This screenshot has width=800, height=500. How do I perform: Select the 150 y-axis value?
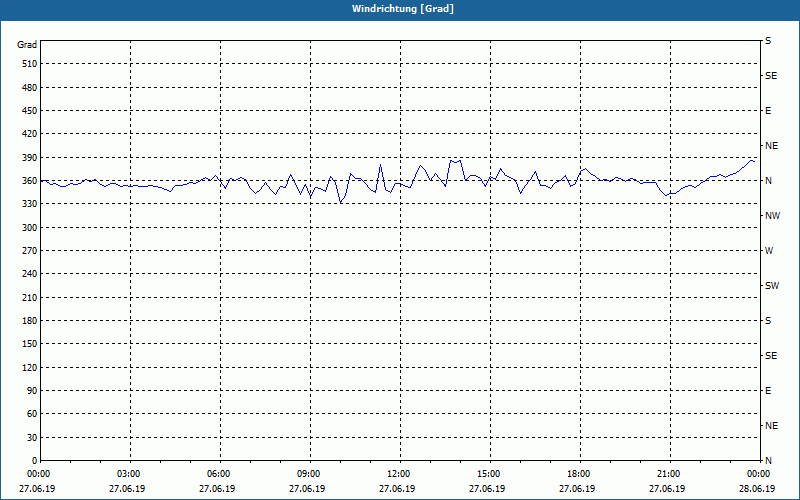30,344
